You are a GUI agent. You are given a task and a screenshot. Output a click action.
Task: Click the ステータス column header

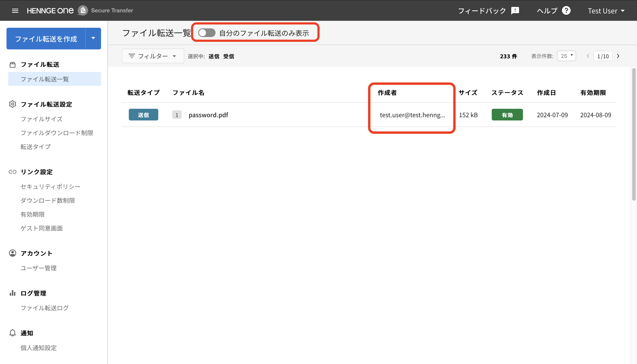(x=507, y=93)
